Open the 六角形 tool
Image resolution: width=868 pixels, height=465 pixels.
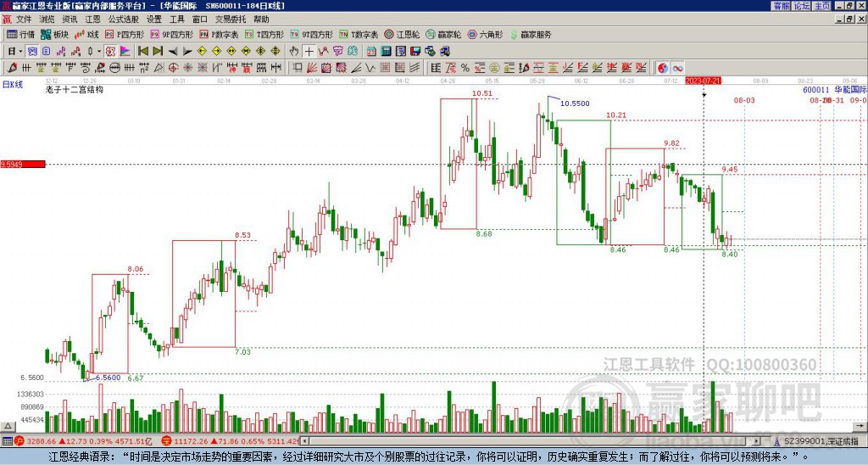point(486,34)
